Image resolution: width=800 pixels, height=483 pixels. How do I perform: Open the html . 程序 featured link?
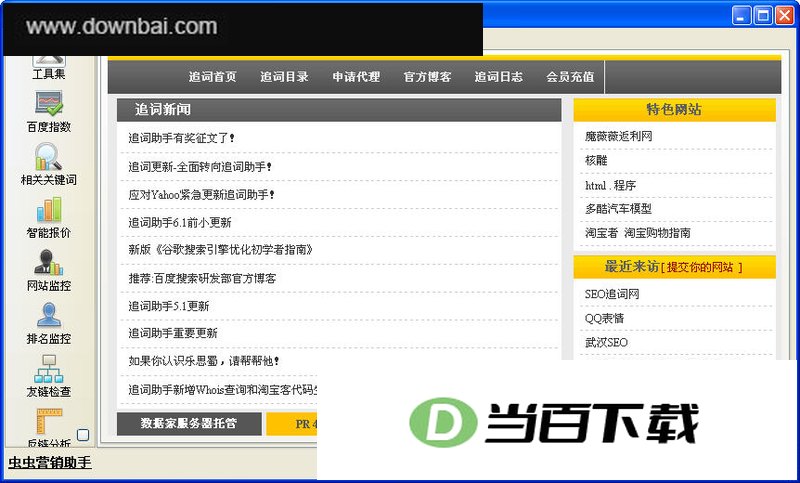click(x=610, y=185)
